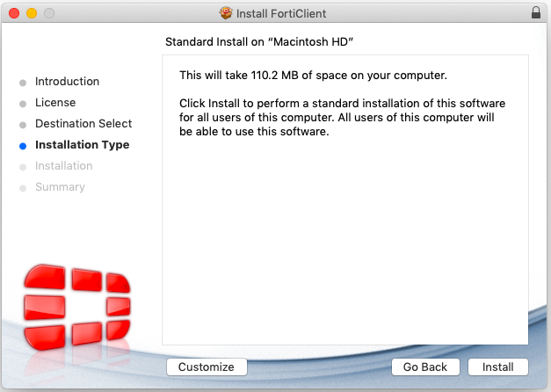
Task: Click the 'Click Install to perform' paragraph
Action: tap(342, 118)
